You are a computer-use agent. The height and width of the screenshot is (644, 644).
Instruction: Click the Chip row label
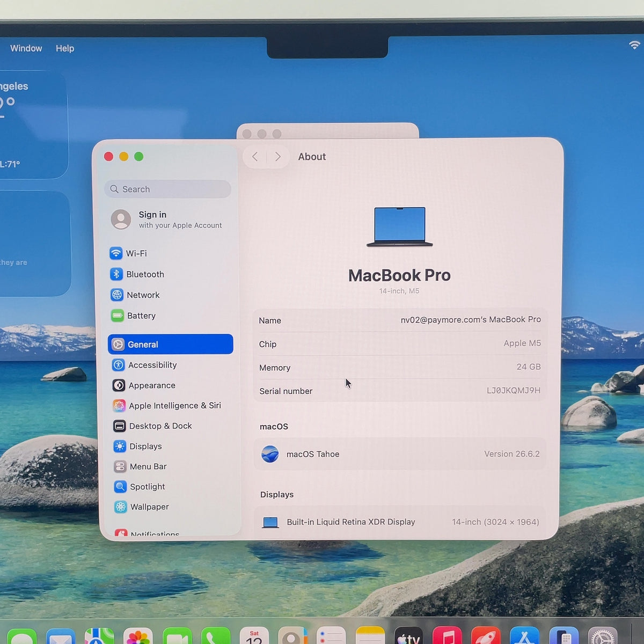point(268,344)
